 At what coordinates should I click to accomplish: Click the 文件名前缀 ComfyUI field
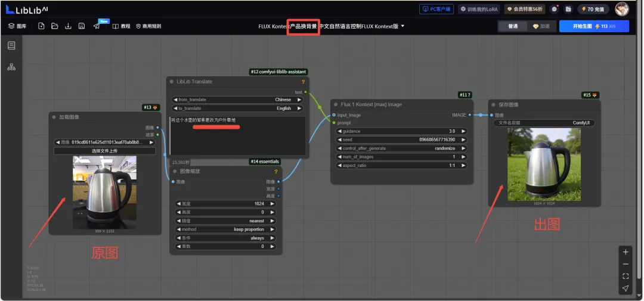(544, 123)
